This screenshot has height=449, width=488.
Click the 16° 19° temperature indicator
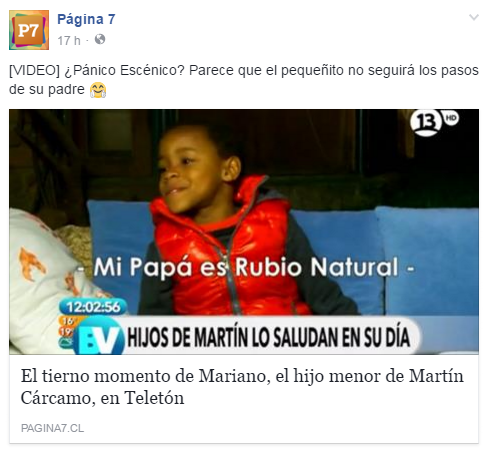click(x=67, y=327)
